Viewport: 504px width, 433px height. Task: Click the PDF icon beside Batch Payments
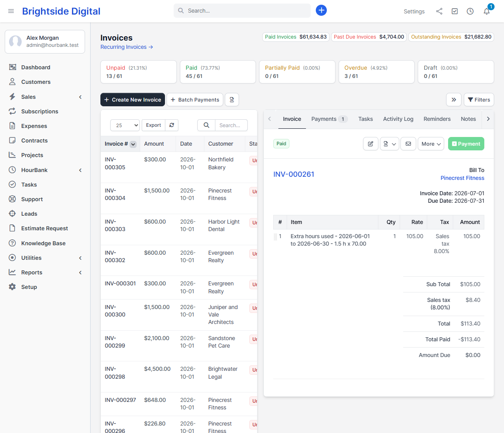click(232, 100)
